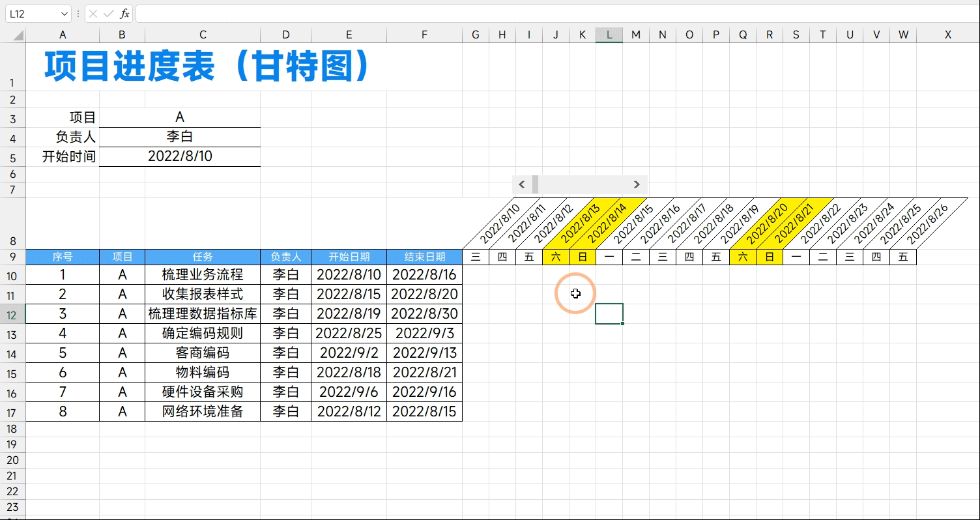Click the 五 weekday cell in column W
The image size is (980, 520).
pyautogui.click(x=903, y=257)
